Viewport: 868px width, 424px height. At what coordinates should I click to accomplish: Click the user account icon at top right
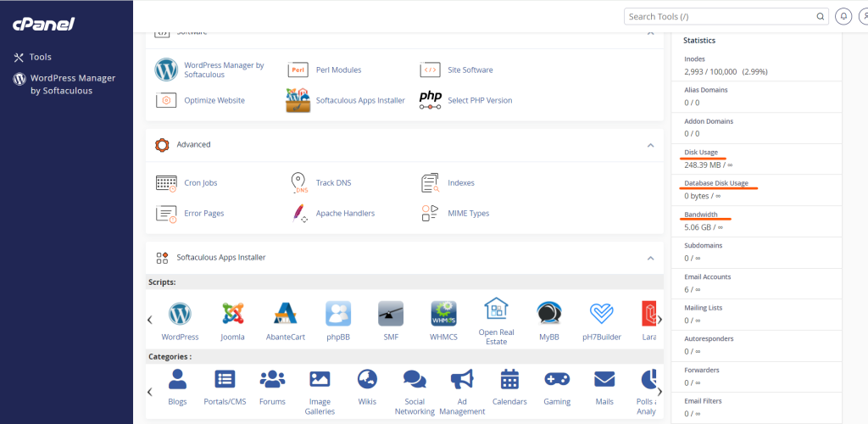point(864,17)
